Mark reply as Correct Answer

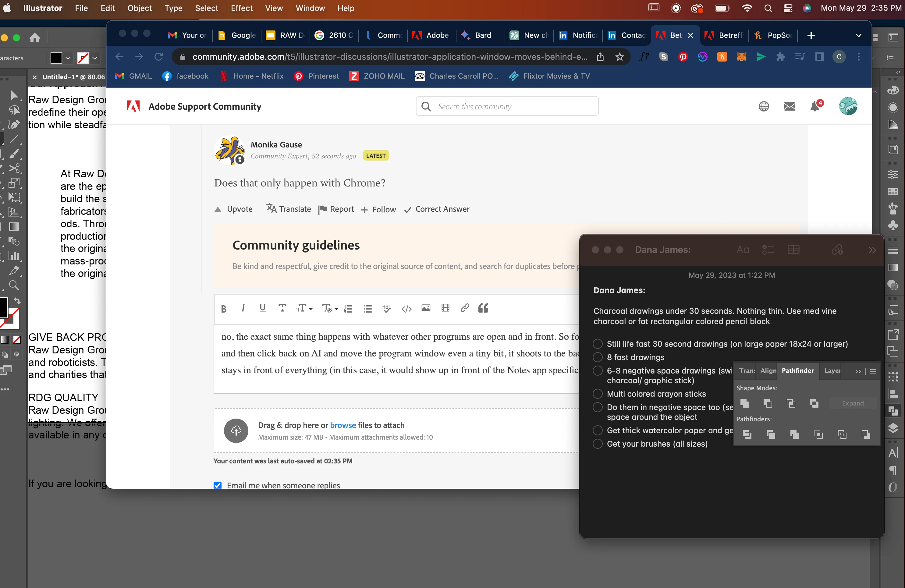pos(437,209)
